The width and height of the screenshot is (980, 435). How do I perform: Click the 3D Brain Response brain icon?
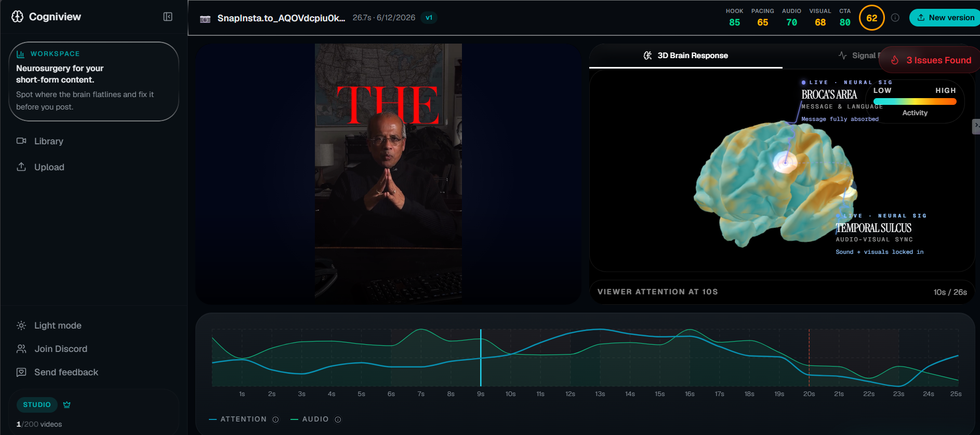(x=647, y=56)
